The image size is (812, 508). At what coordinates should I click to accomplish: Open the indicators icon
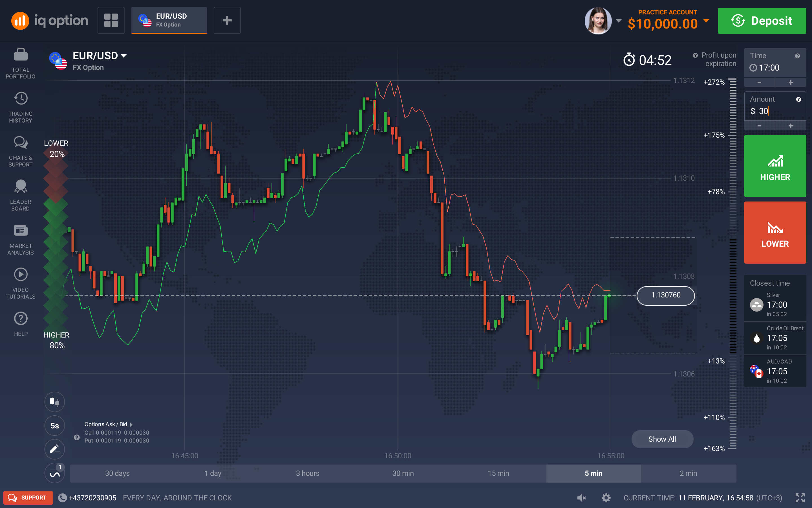tap(55, 473)
